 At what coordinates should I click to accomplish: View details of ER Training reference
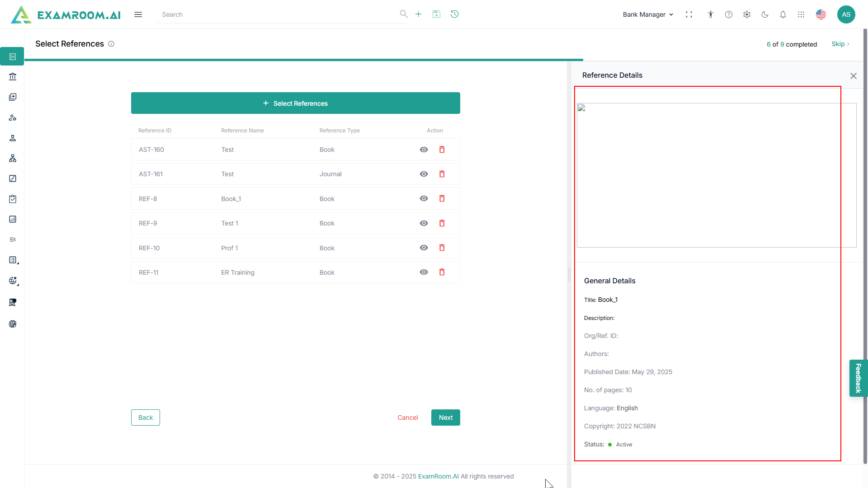pos(424,272)
